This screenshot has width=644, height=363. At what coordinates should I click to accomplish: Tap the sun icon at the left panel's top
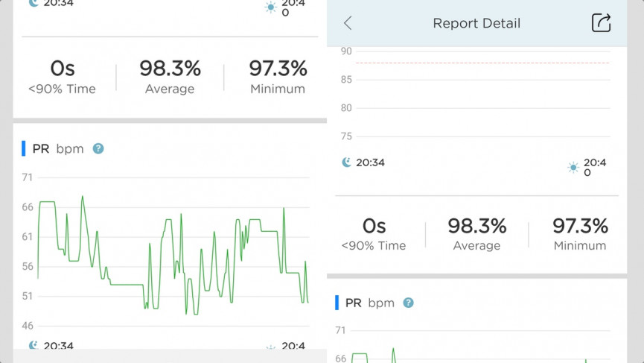[270, 7]
